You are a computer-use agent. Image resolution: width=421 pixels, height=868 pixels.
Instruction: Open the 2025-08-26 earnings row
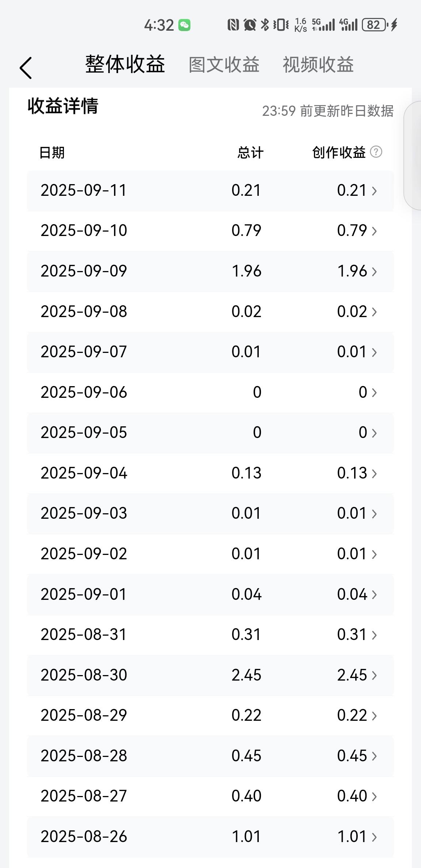[210, 837]
